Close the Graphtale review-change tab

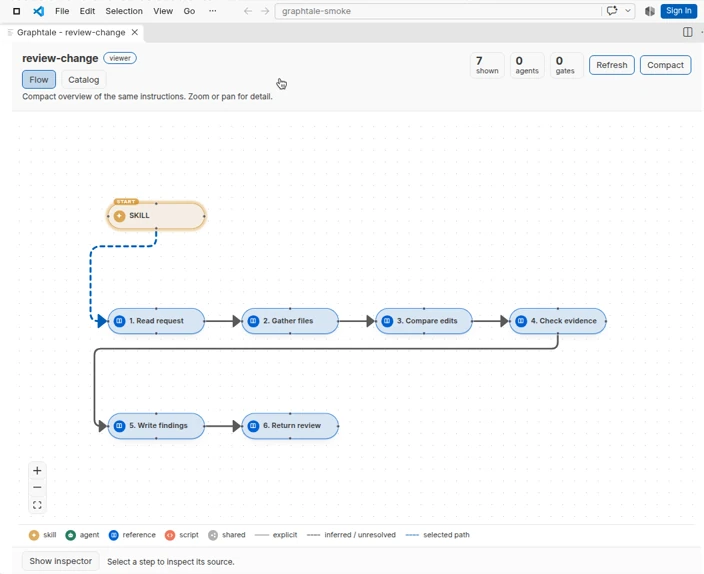pos(135,32)
